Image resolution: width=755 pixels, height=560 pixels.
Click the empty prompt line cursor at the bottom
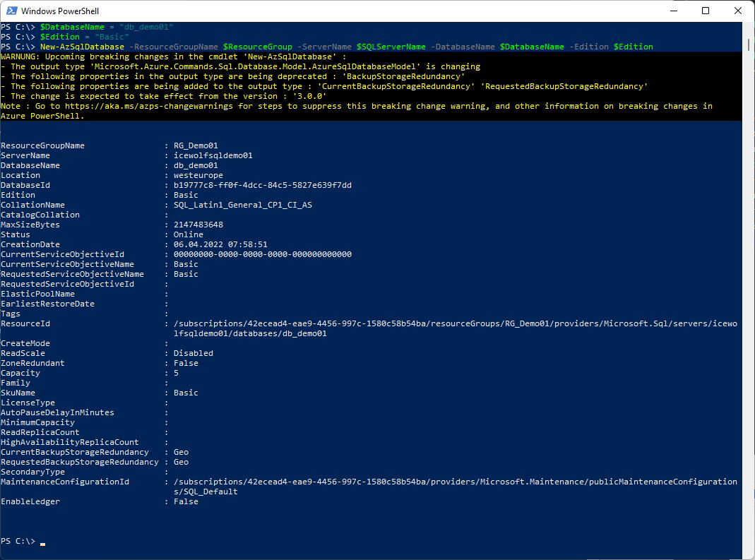[x=43, y=544]
